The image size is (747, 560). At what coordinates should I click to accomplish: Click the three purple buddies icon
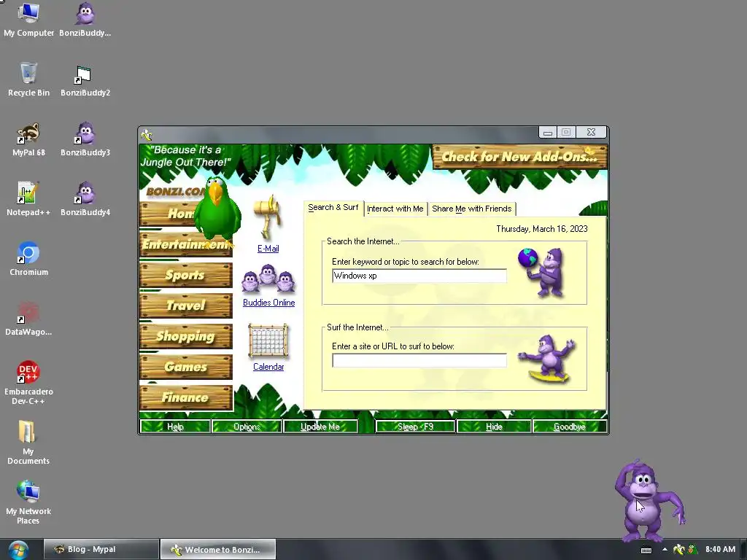268,279
